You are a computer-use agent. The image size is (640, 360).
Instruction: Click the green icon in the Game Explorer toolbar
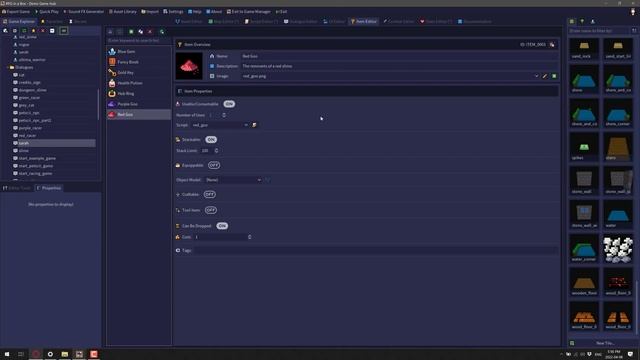tap(24, 31)
